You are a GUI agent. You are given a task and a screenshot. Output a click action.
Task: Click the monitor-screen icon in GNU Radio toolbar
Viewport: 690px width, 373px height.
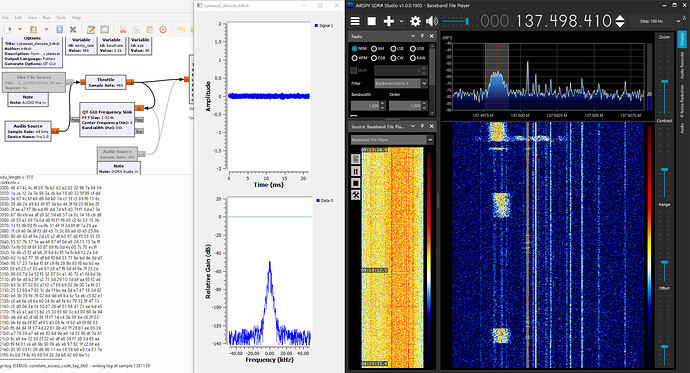(105, 29)
